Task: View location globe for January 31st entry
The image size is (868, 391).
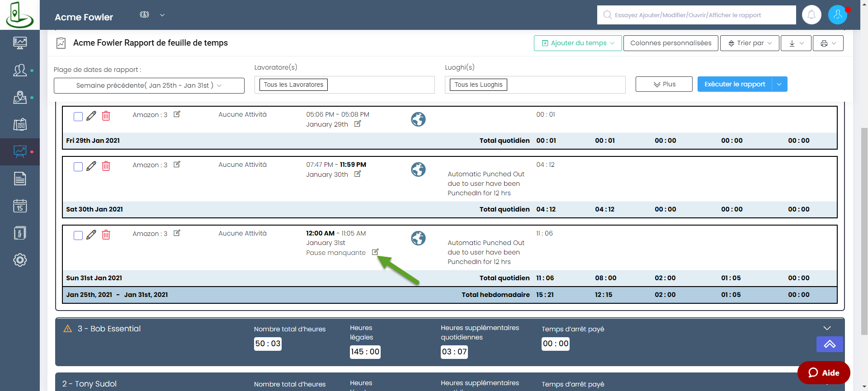Action: pyautogui.click(x=418, y=238)
